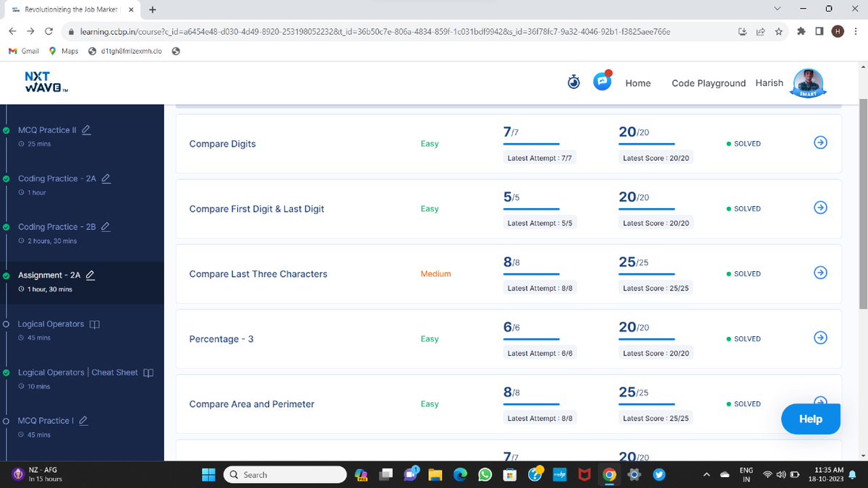Viewport: 868px width, 488px height.
Task: Click the NxtWave logo
Action: (x=46, y=82)
